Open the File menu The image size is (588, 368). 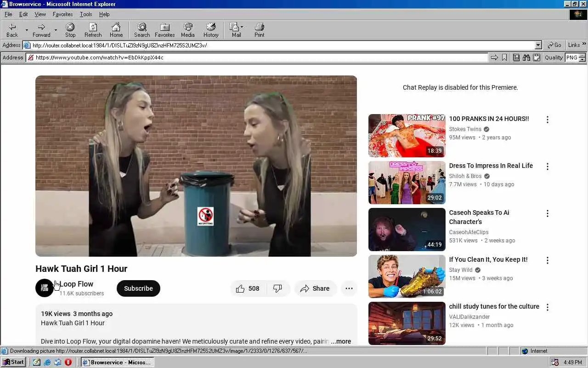point(8,14)
